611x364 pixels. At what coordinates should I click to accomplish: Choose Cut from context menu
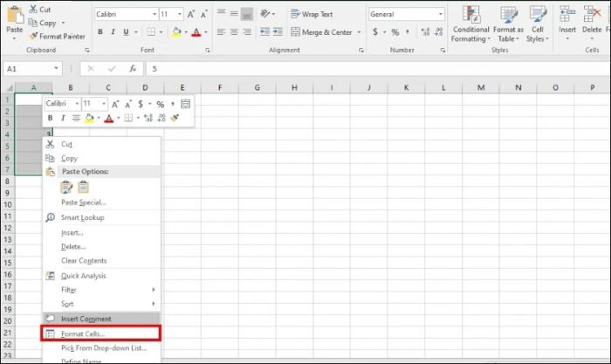(x=101, y=144)
